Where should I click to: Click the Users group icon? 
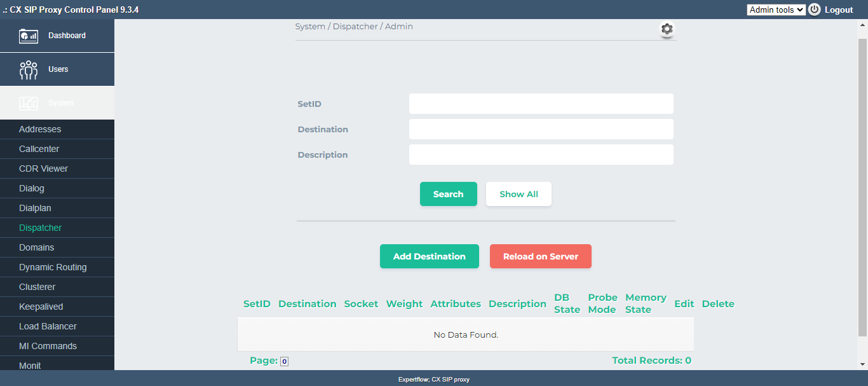[x=29, y=69]
